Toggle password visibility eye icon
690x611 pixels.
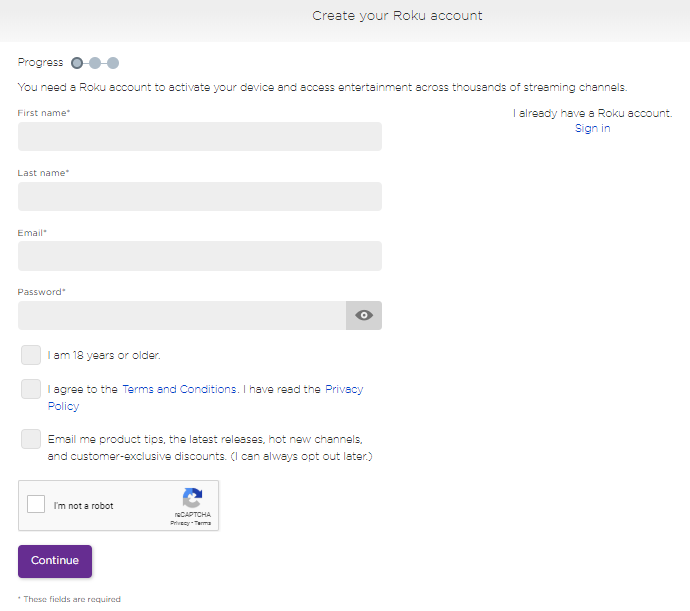363,315
